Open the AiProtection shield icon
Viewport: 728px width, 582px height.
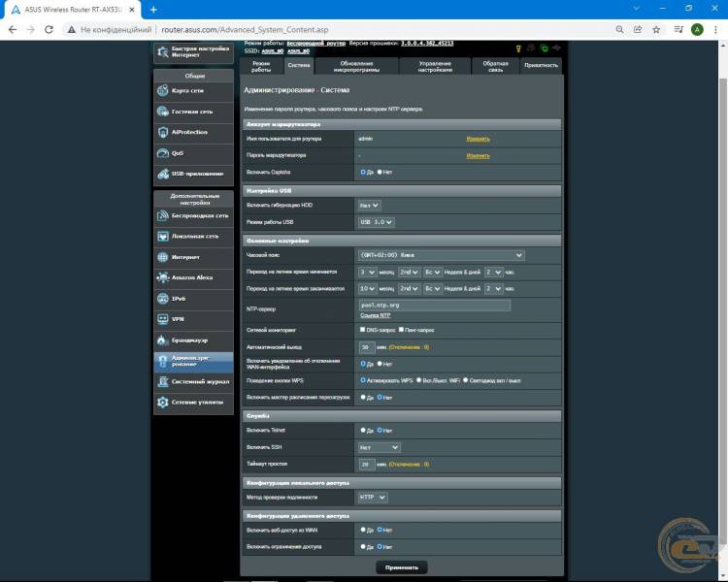point(162,132)
